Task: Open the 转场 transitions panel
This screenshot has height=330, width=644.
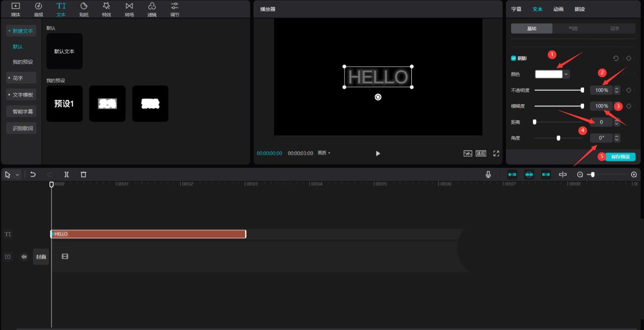Action: 129,9
